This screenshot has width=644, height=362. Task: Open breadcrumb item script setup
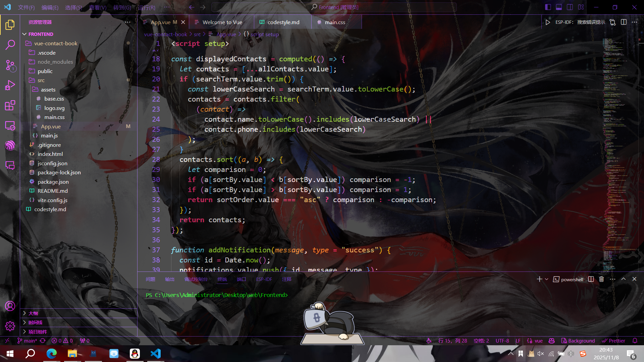265,34
